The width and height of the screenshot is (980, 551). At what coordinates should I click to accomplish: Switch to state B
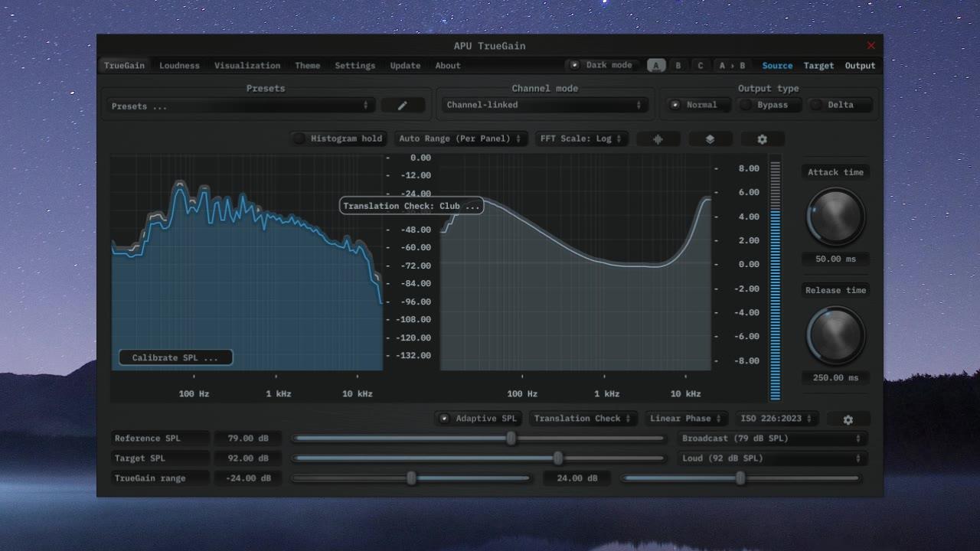(678, 66)
